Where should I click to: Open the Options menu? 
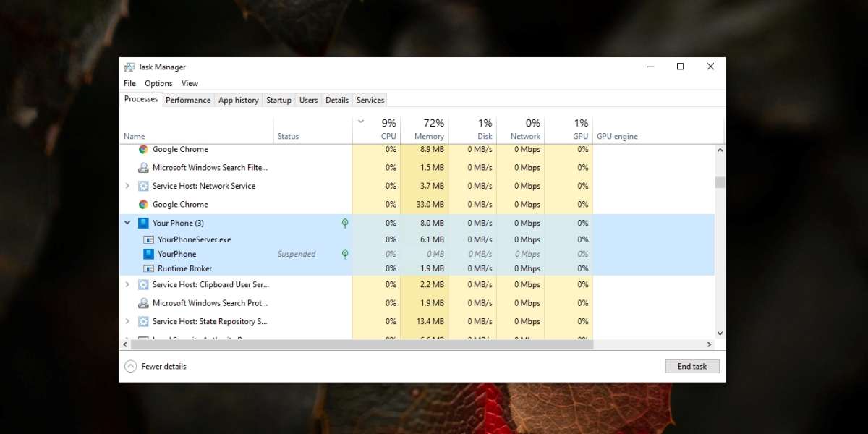click(x=158, y=83)
